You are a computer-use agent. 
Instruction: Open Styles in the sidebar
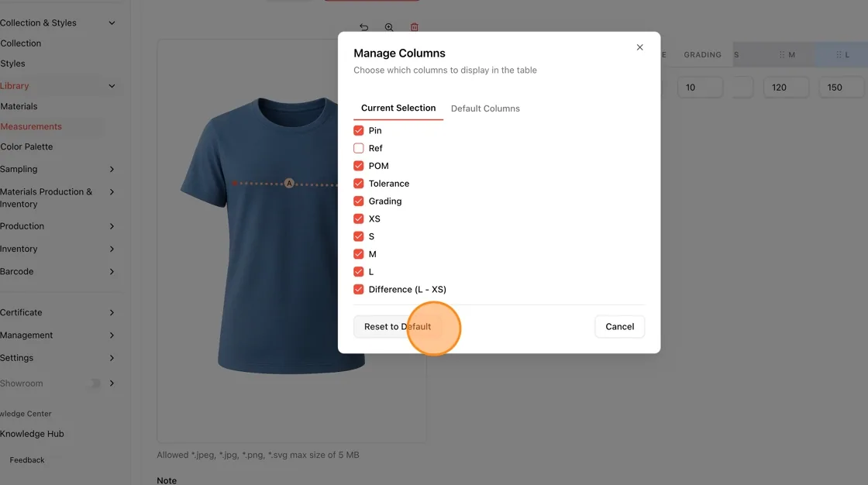[12, 64]
